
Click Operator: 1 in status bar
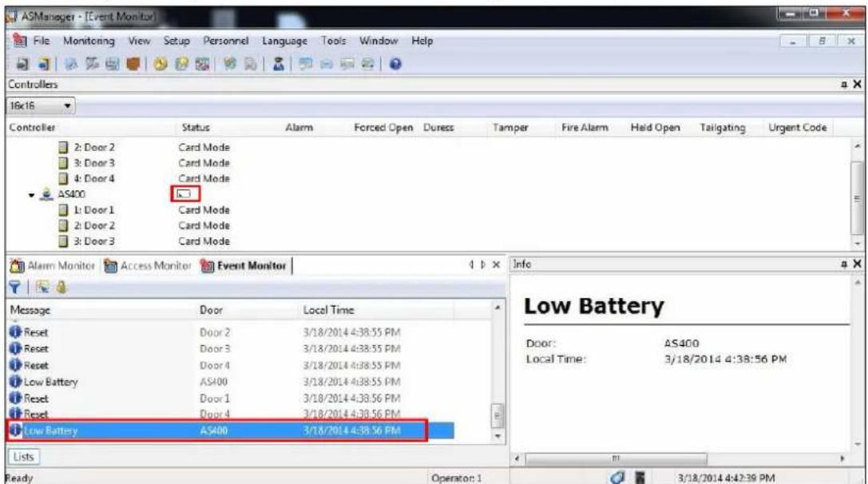(456, 478)
